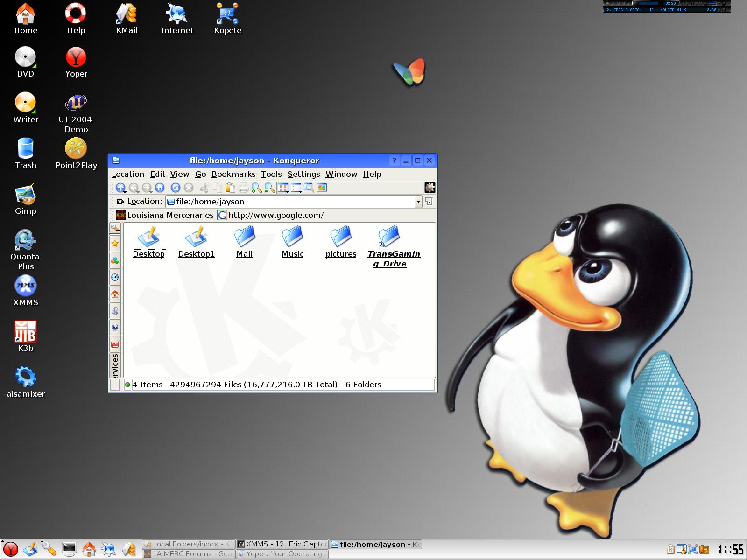Switch to LA MERC Forums taskbar entry

[x=188, y=554]
